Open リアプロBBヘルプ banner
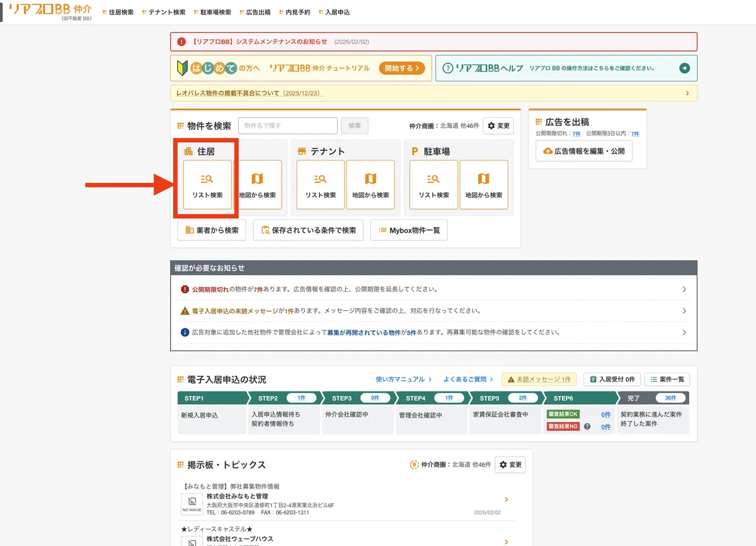The height and width of the screenshot is (546, 756). tap(566, 68)
